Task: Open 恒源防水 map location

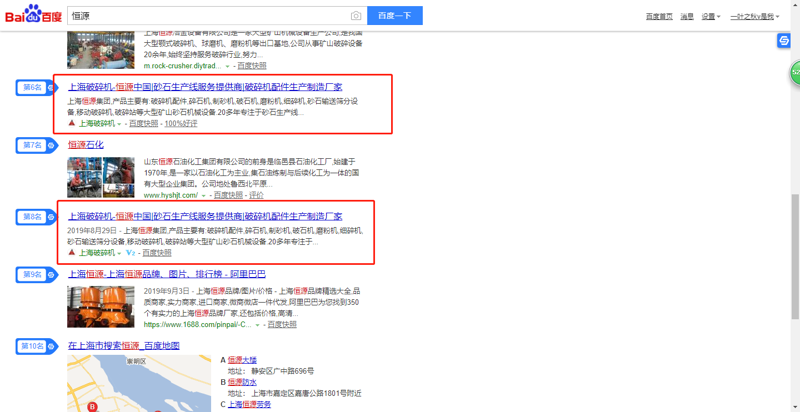Action: (x=242, y=382)
